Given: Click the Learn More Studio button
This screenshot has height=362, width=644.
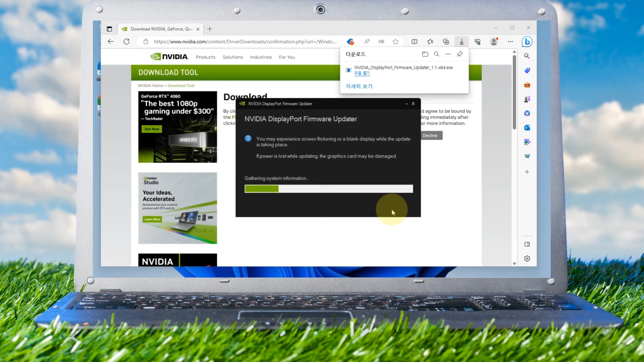Looking at the screenshot, I should click(x=152, y=219).
